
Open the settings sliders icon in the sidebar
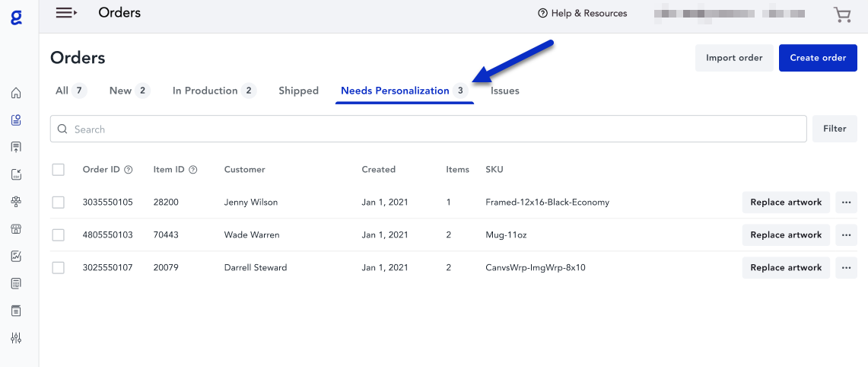coord(16,338)
